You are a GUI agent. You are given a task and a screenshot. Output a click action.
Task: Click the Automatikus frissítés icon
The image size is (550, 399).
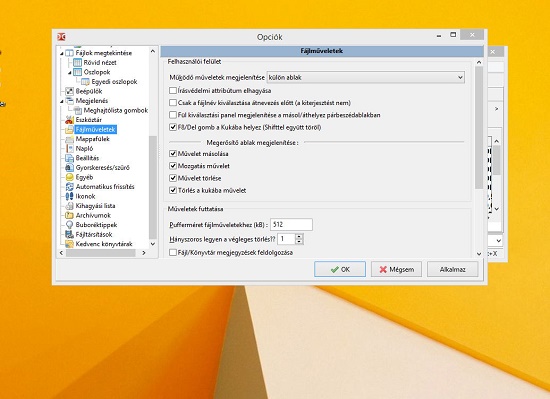[x=69, y=187]
